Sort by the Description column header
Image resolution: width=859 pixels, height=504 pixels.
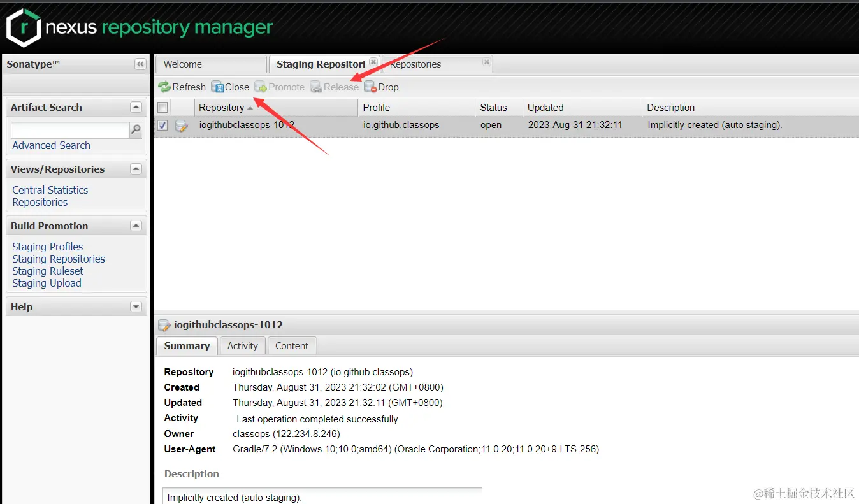point(750,107)
